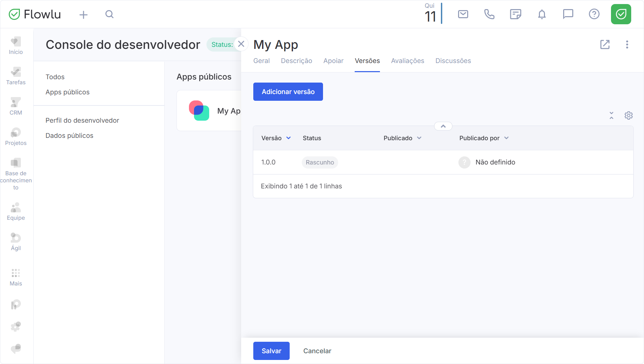644x364 pixels.
Task: Show notifications bell
Action: click(x=542, y=14)
